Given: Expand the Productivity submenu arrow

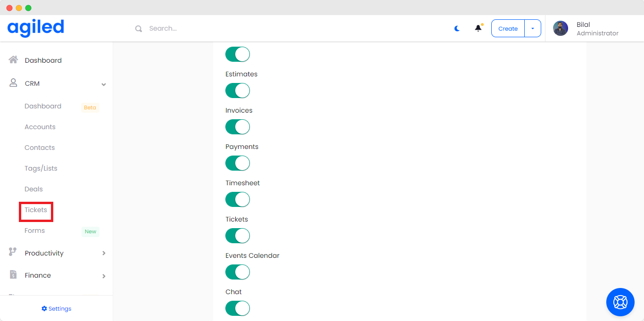Looking at the screenshot, I should pyautogui.click(x=104, y=254).
